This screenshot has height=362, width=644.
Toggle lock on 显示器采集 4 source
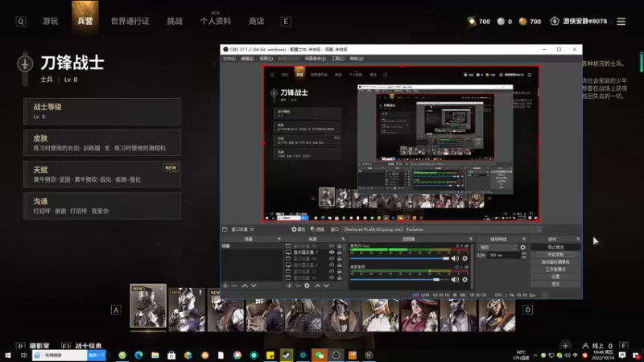pyautogui.click(x=340, y=265)
